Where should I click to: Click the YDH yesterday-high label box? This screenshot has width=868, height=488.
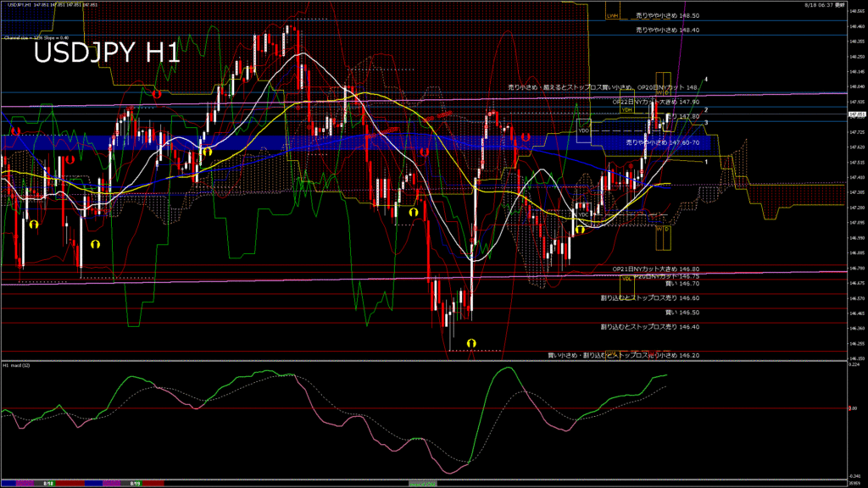coord(626,109)
